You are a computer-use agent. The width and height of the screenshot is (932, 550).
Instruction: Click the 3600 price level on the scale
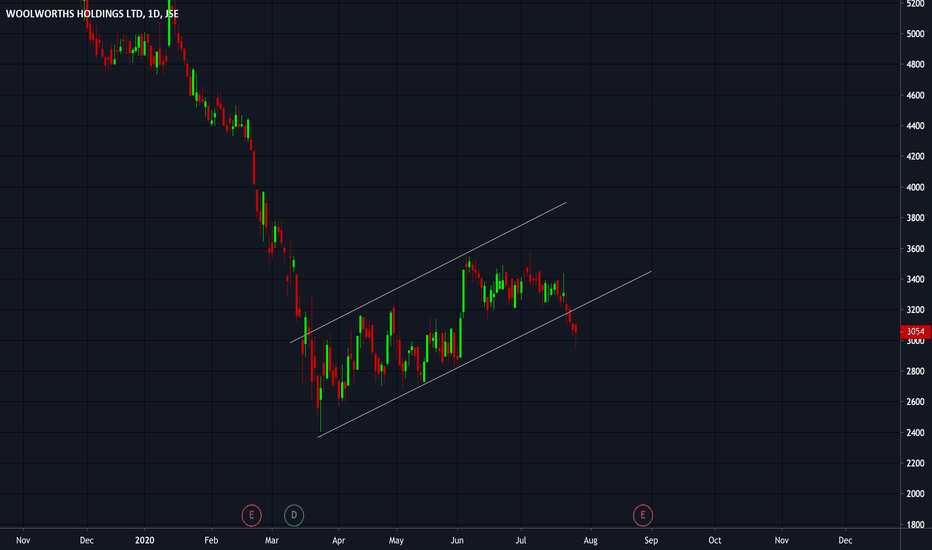[915, 249]
